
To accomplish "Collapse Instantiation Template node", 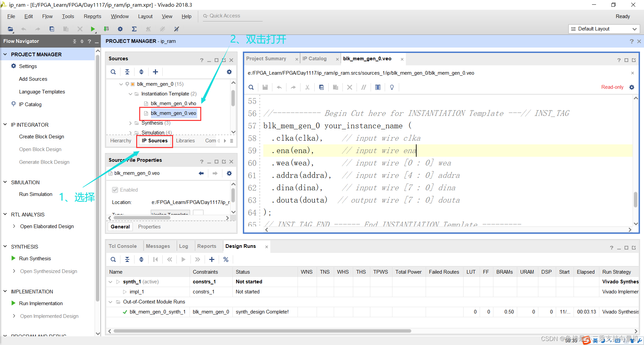I will point(130,94).
